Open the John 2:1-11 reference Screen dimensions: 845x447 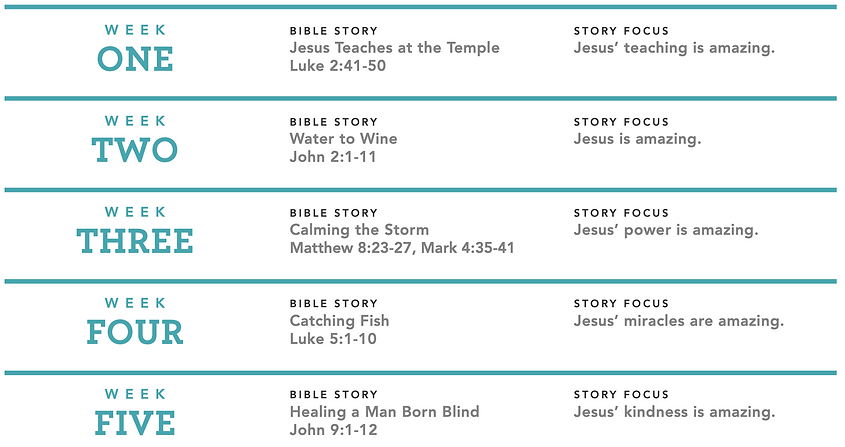[333, 157]
